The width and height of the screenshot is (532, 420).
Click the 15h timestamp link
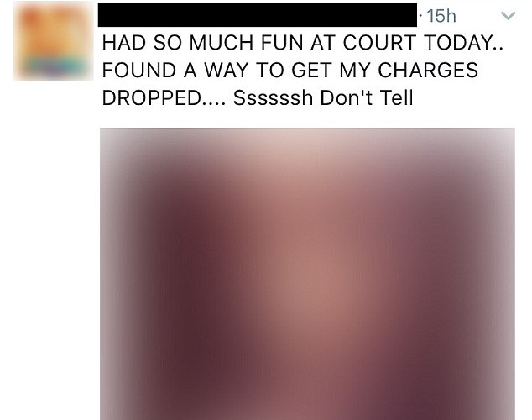441,16
